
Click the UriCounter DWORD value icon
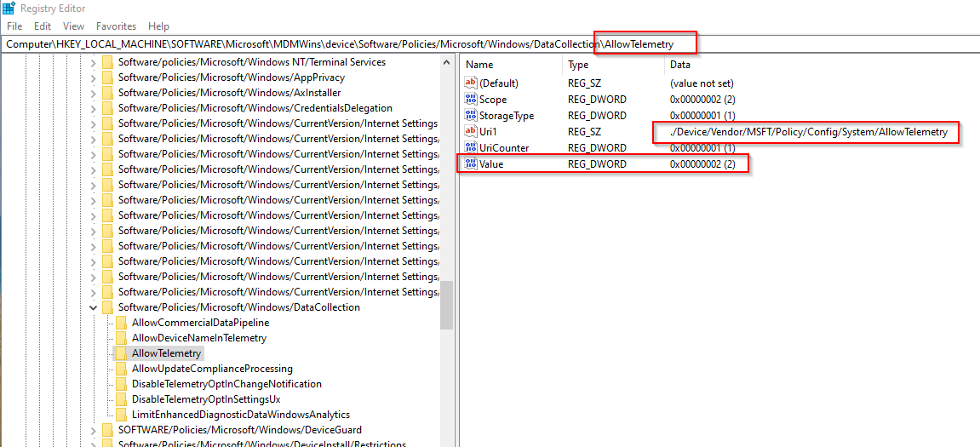[471, 147]
